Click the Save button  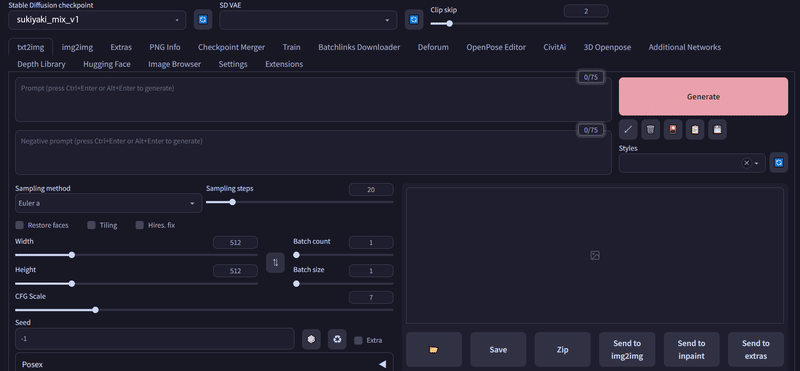(498, 349)
